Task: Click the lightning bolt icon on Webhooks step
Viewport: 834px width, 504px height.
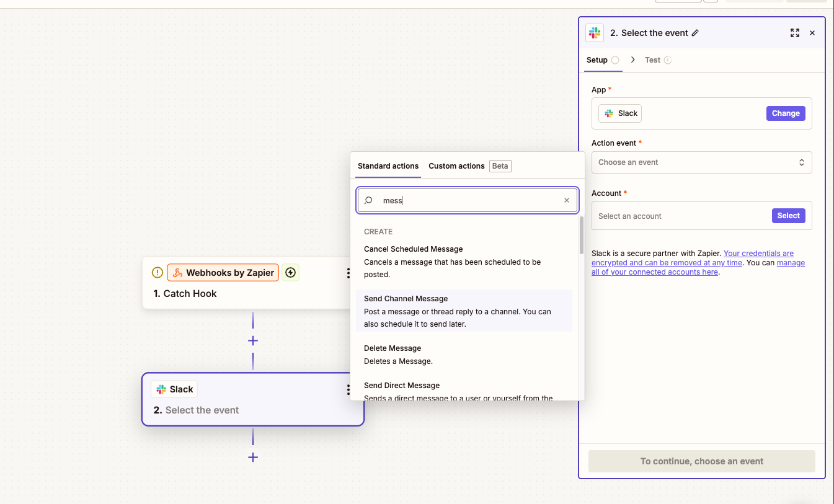Action: pyautogui.click(x=290, y=273)
